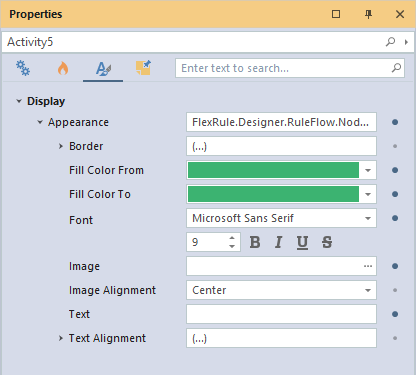Screen dimensions: 416x375
Task: Click the empty Text value field
Action: tap(281, 314)
